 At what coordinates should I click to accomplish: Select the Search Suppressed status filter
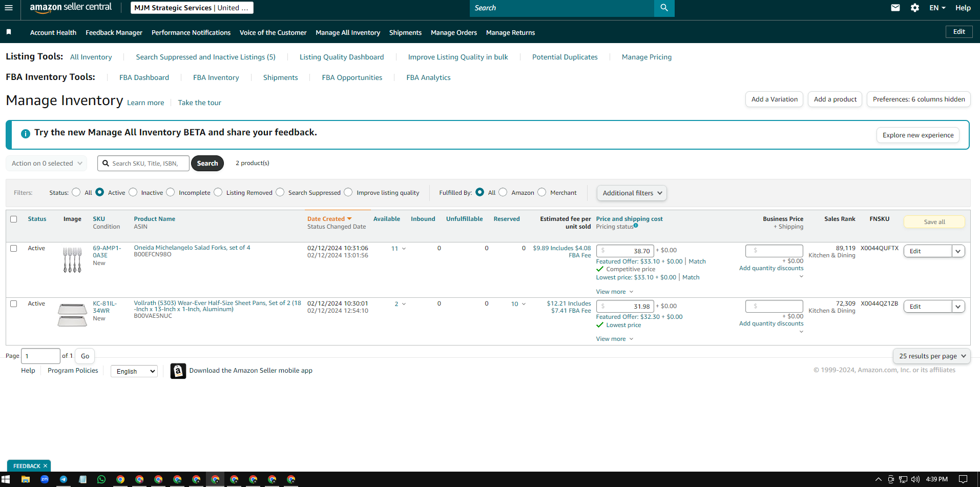[280, 192]
